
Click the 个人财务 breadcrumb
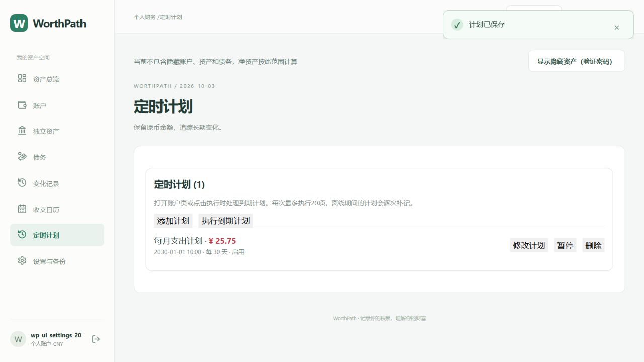point(145,17)
